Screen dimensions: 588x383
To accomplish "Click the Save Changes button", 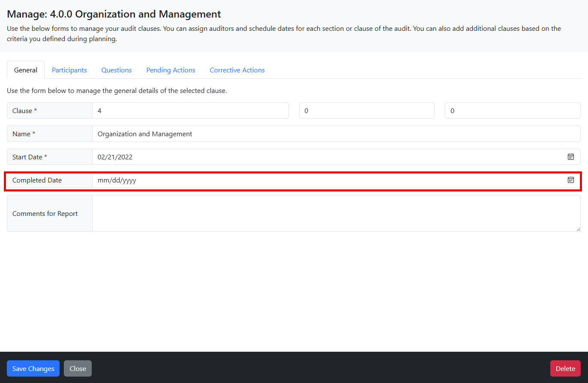I will coord(33,368).
